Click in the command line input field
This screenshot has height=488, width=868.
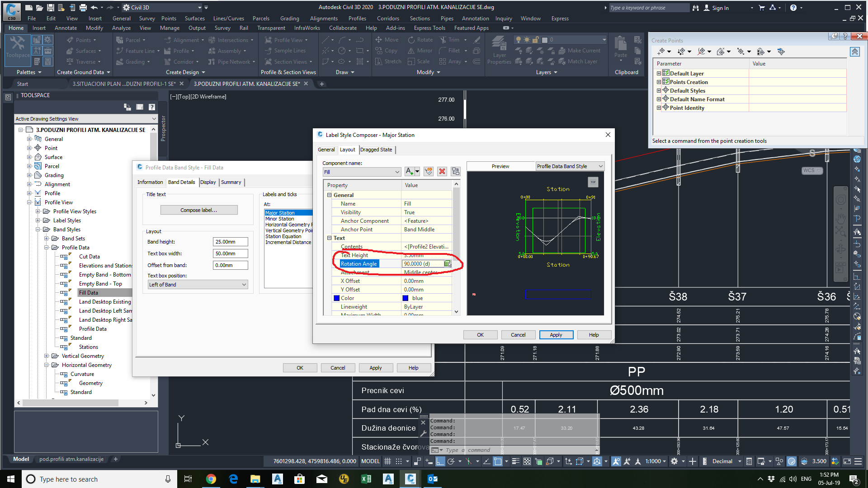(497, 450)
